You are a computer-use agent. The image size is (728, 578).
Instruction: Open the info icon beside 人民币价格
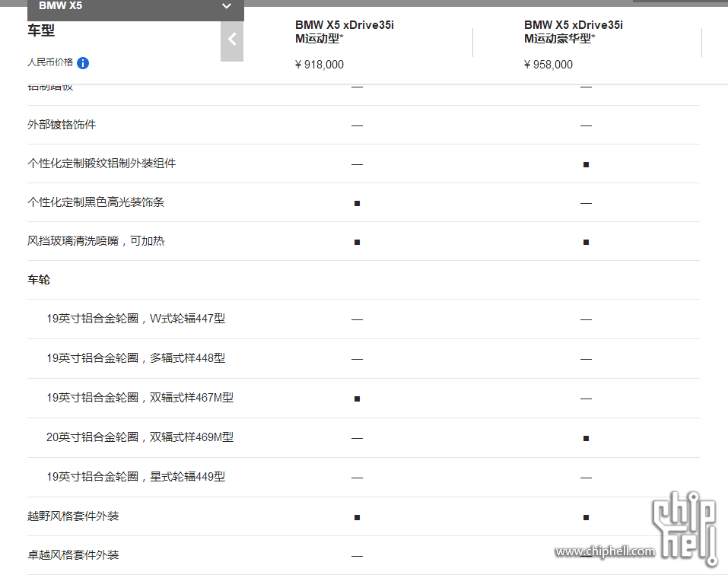pos(83,63)
